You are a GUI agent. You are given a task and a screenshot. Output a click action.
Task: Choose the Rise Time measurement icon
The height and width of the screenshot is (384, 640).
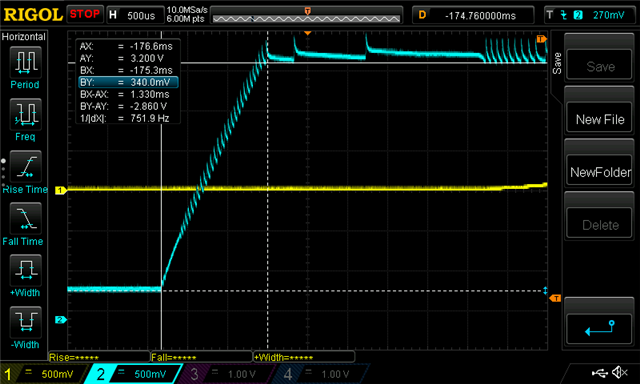(x=25, y=166)
